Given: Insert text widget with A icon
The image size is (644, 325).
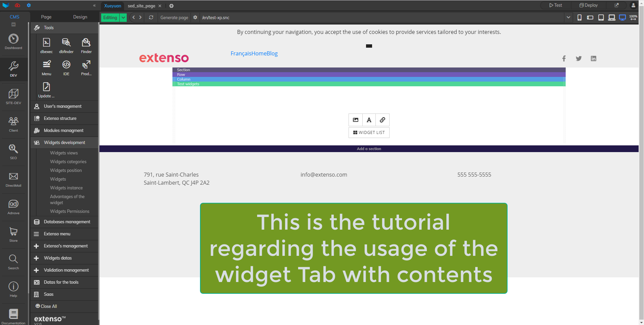Looking at the screenshot, I should click(369, 120).
